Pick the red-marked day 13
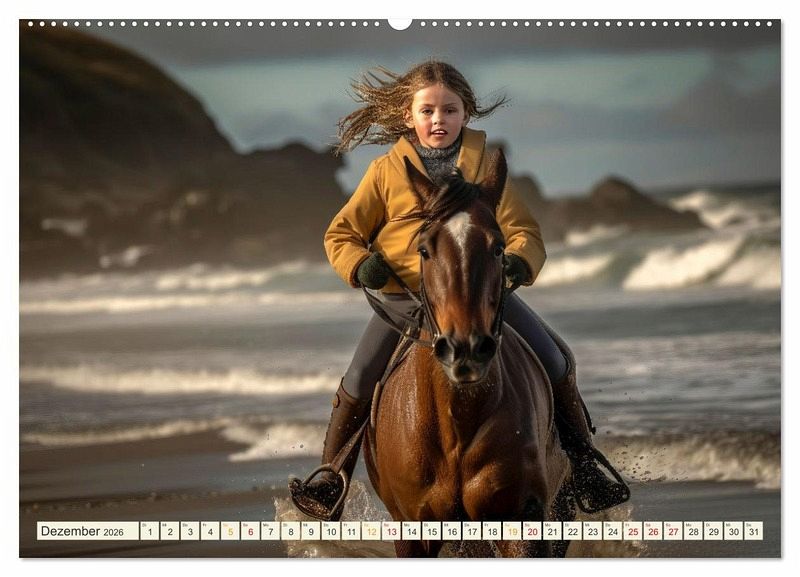Viewport: 800px width, 577px height. click(x=391, y=531)
